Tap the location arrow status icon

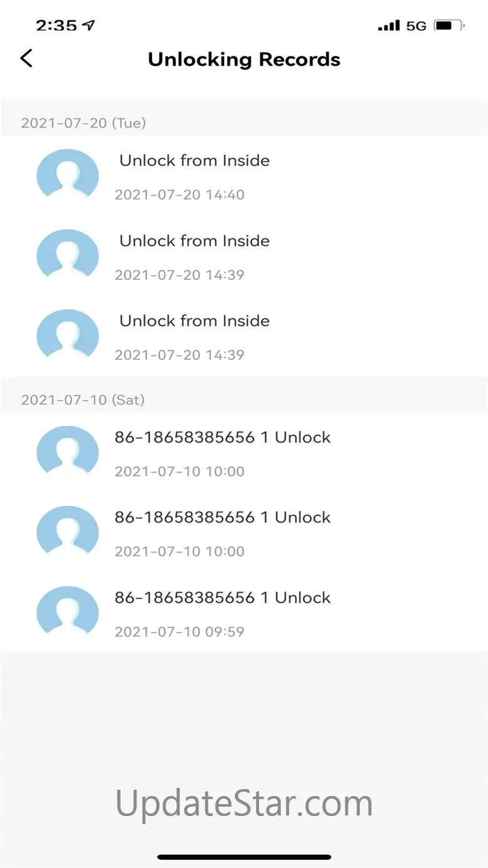point(89,26)
